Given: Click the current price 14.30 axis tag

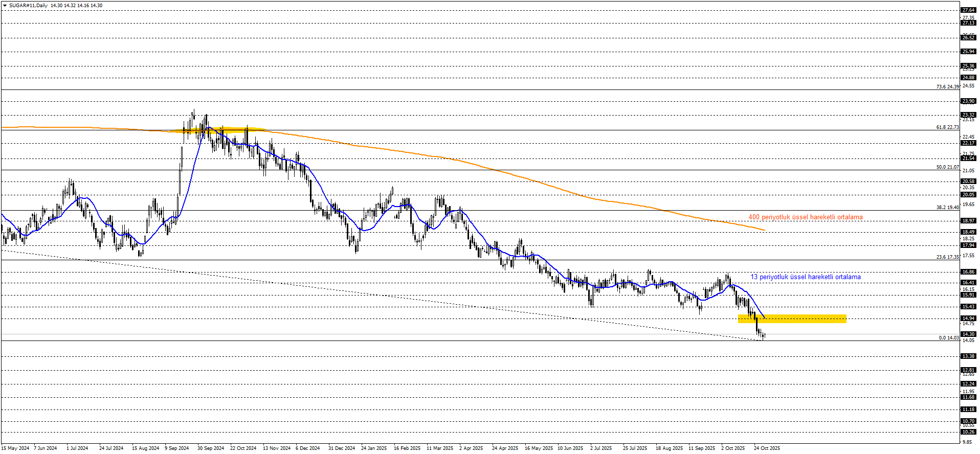Looking at the screenshot, I should pos(968,334).
